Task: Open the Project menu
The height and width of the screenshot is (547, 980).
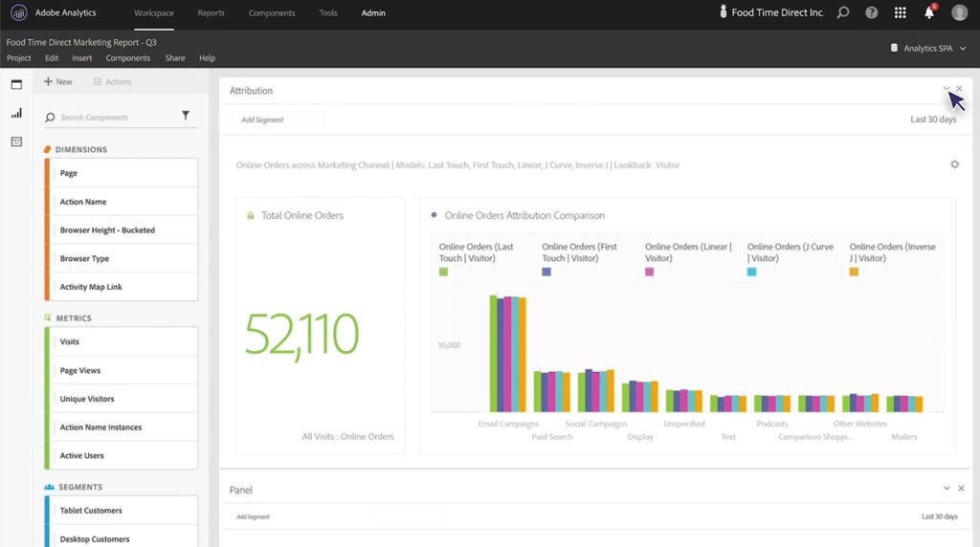Action: (x=19, y=58)
